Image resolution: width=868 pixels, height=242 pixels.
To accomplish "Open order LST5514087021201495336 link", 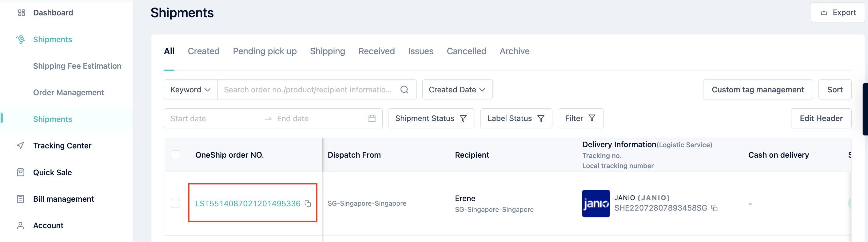I will (248, 204).
